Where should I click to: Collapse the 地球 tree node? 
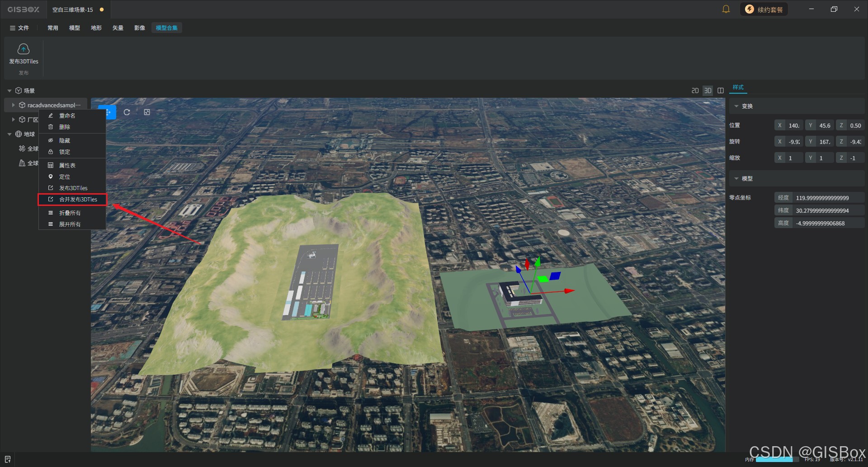9,134
